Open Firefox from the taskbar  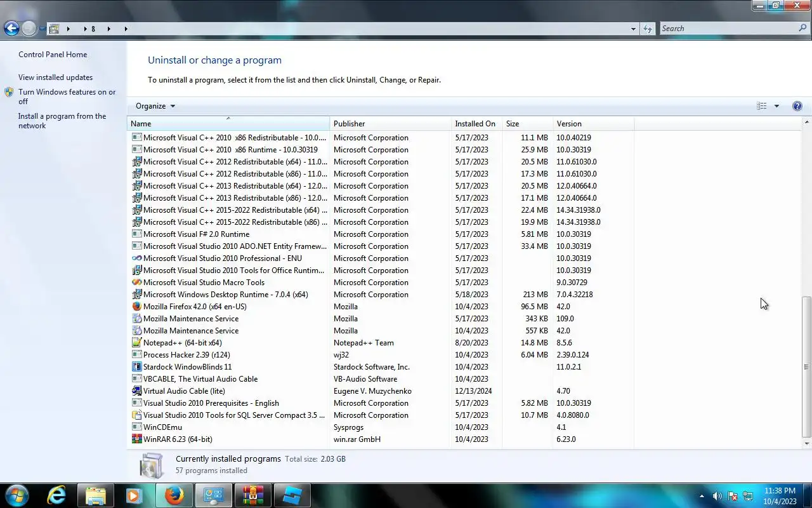point(174,495)
